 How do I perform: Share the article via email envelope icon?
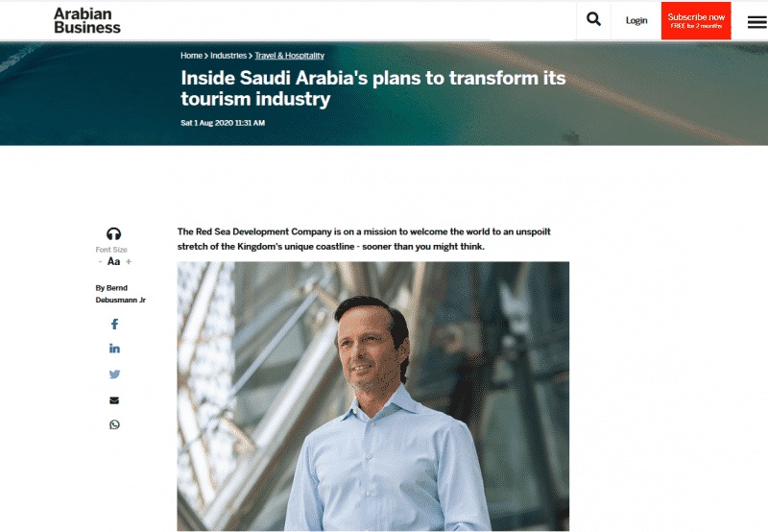(x=114, y=400)
